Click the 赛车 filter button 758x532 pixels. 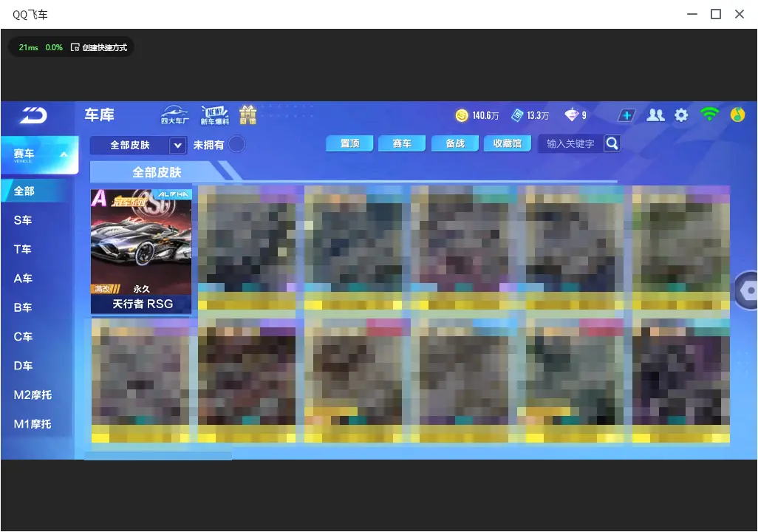pos(402,143)
